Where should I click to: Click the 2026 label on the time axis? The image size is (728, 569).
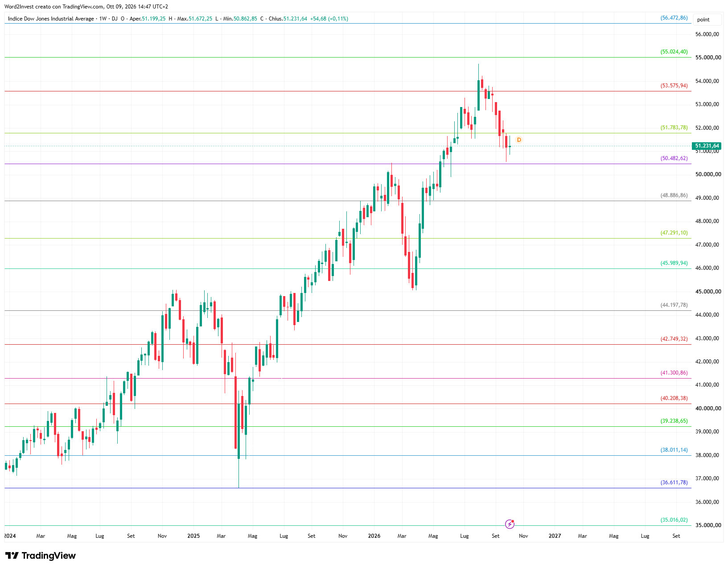(374, 536)
